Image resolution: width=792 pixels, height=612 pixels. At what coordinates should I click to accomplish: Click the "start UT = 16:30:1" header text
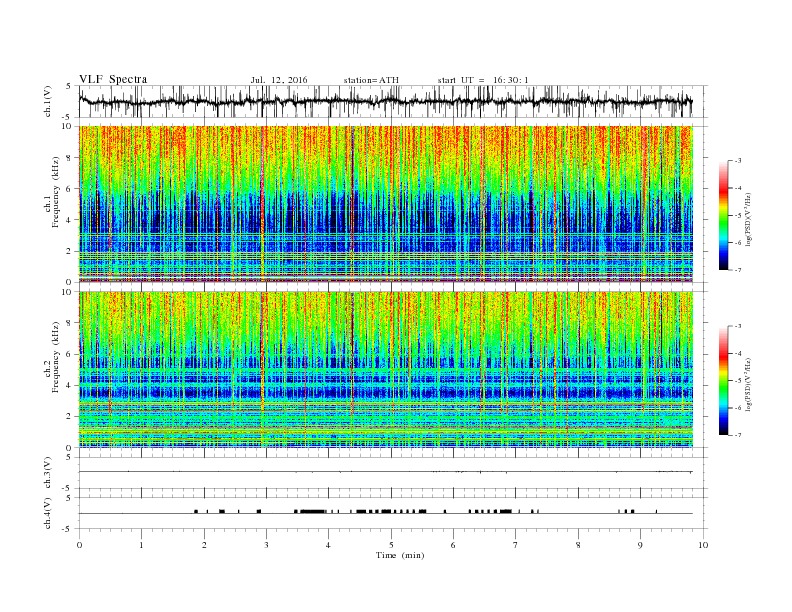[x=483, y=80]
